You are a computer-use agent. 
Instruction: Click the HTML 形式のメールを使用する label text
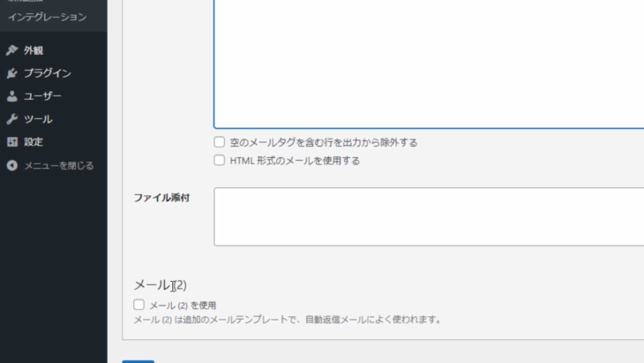[295, 161]
